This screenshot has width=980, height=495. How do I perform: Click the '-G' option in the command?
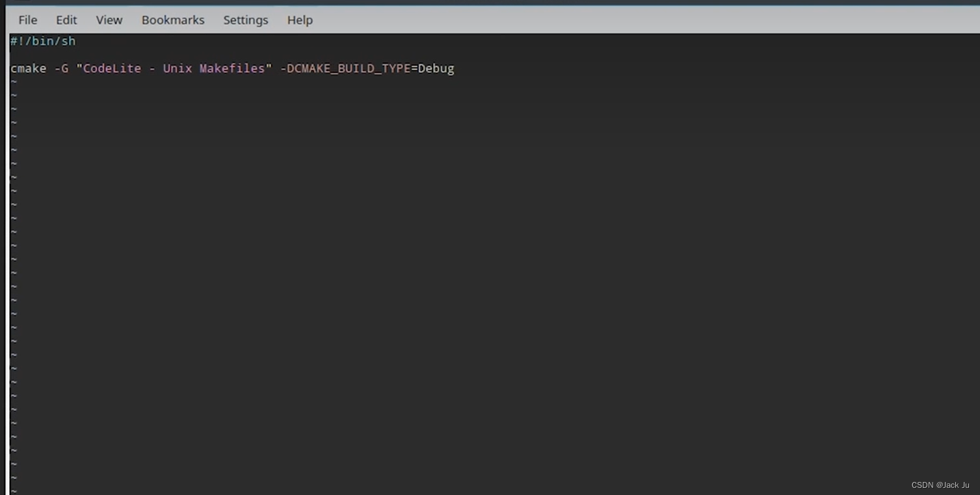(x=61, y=68)
